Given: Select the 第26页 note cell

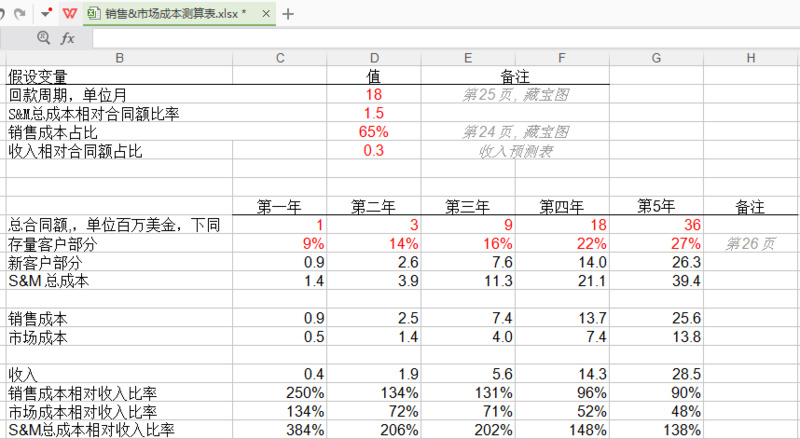Looking at the screenshot, I should 751,243.
